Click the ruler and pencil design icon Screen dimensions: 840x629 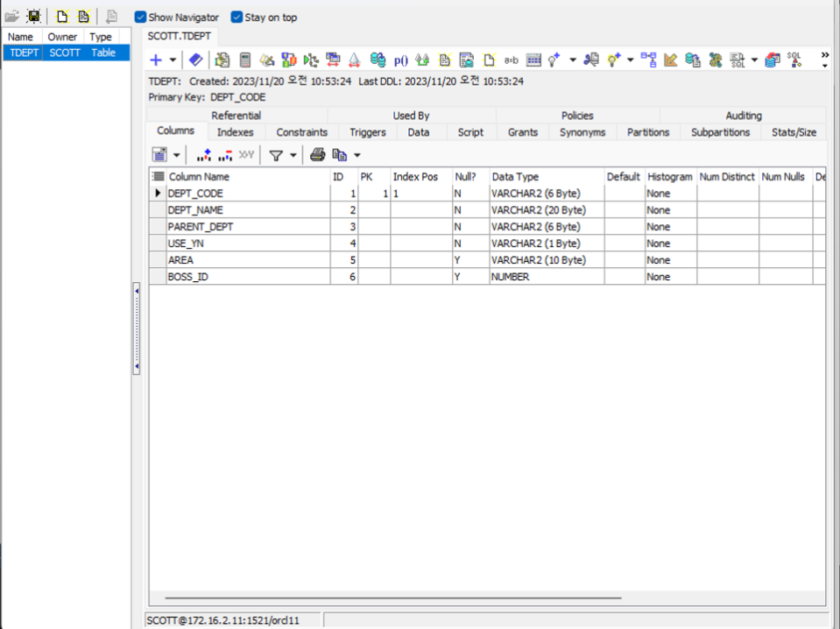[670, 60]
